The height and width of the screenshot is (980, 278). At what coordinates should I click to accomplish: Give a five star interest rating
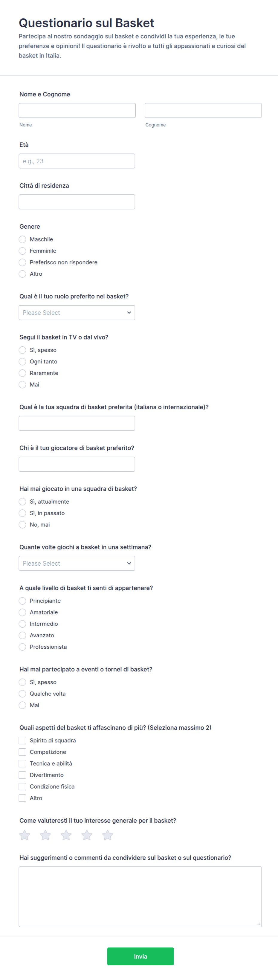tap(108, 835)
